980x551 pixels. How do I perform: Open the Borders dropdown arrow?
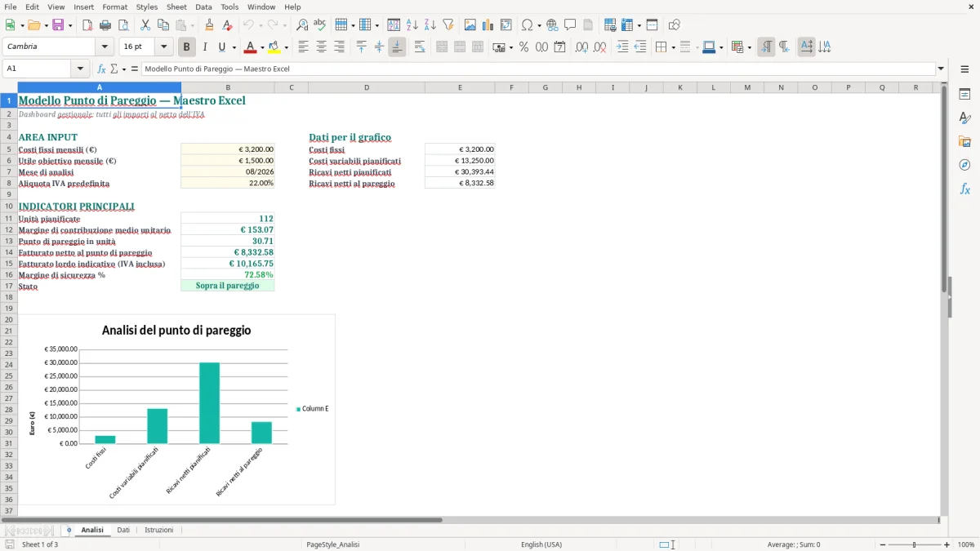point(673,47)
